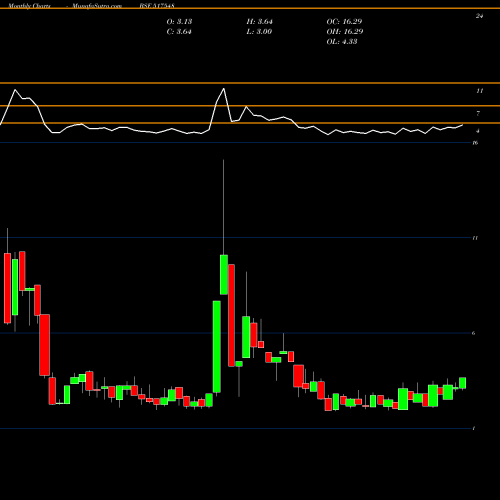This screenshot has height=500, width=500.
Task: Click the open value "O: 3.13"
Action: 179,22
